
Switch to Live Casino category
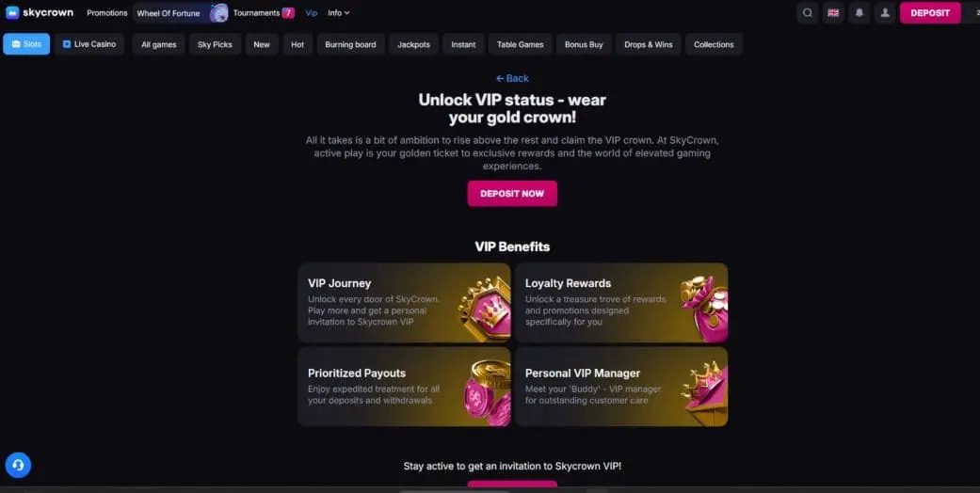88,44
